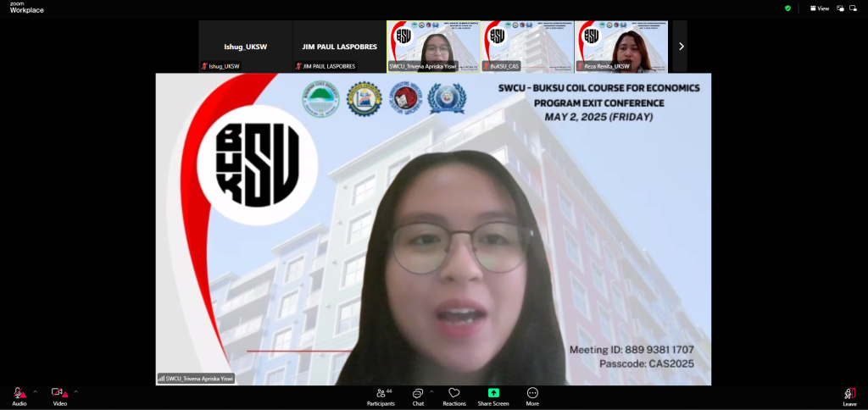This screenshot has width=868, height=410.
Task: Open the Chat panel
Action: (418, 396)
